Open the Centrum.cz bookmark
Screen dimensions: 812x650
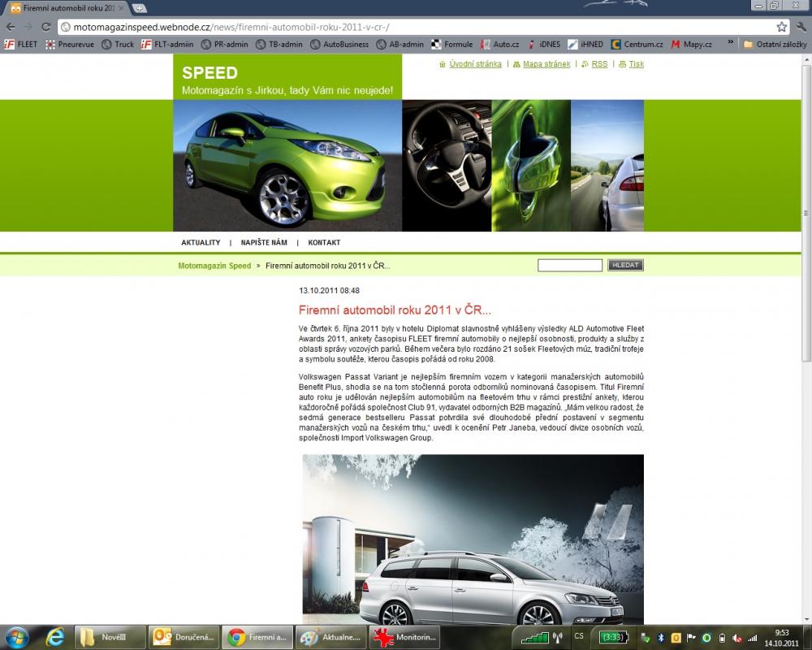tap(637, 45)
